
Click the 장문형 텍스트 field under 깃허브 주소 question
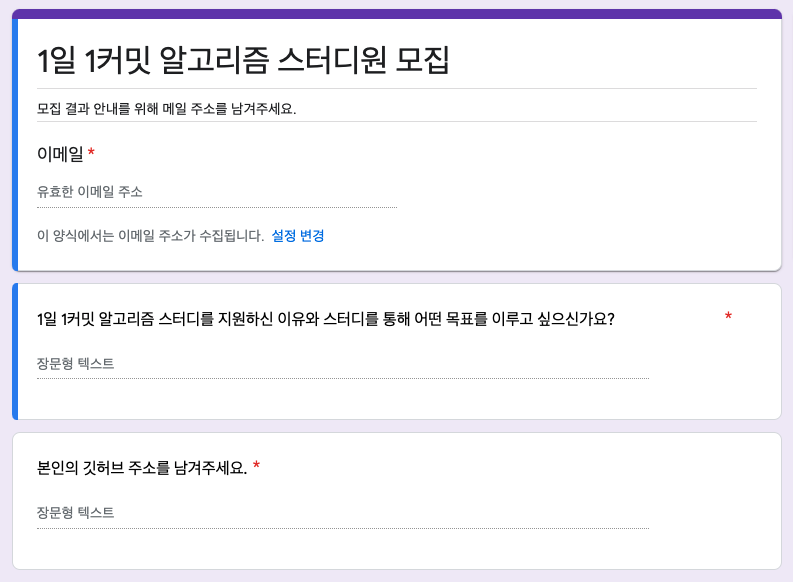343,514
